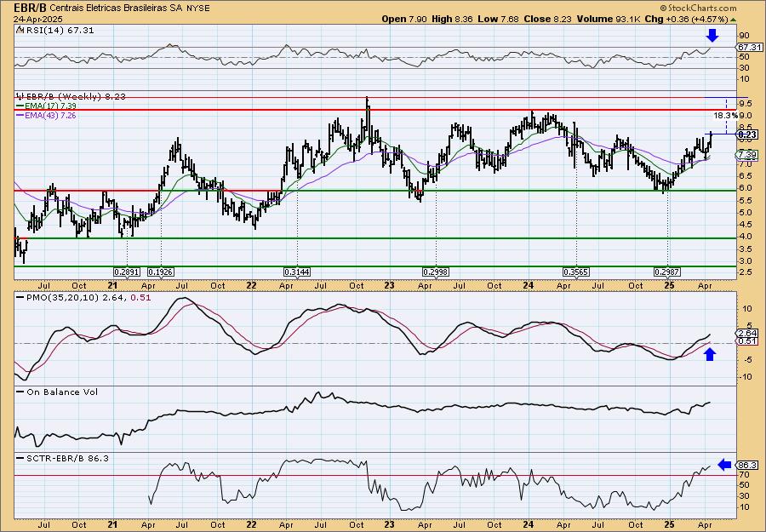
Task: Click the 90 level on the RSI axis
Action: (x=744, y=36)
